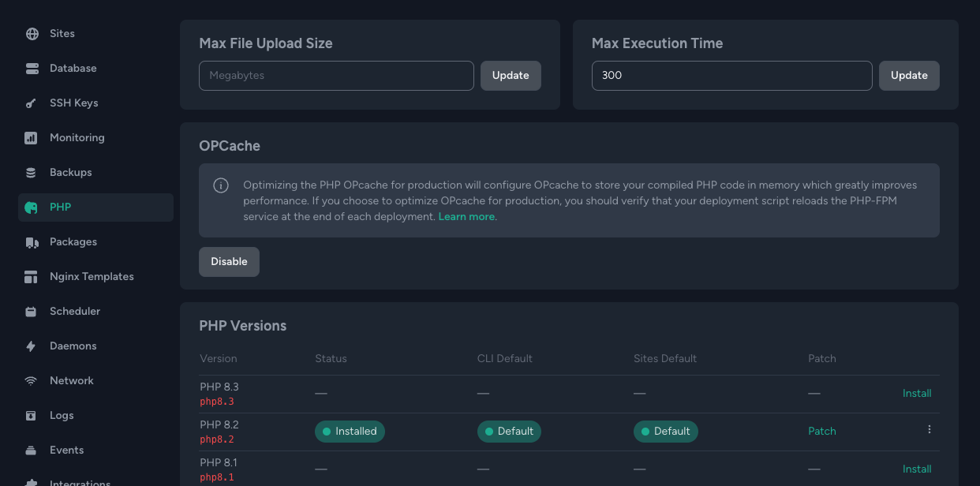Click the Monitoring chart icon
This screenshot has width=980, height=486.
tap(32, 138)
